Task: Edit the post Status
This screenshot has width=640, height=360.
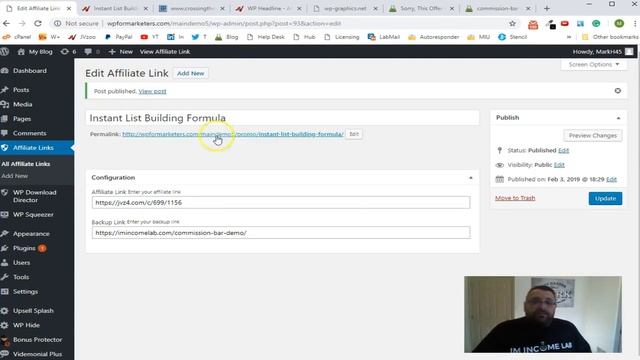Action: pyautogui.click(x=563, y=150)
